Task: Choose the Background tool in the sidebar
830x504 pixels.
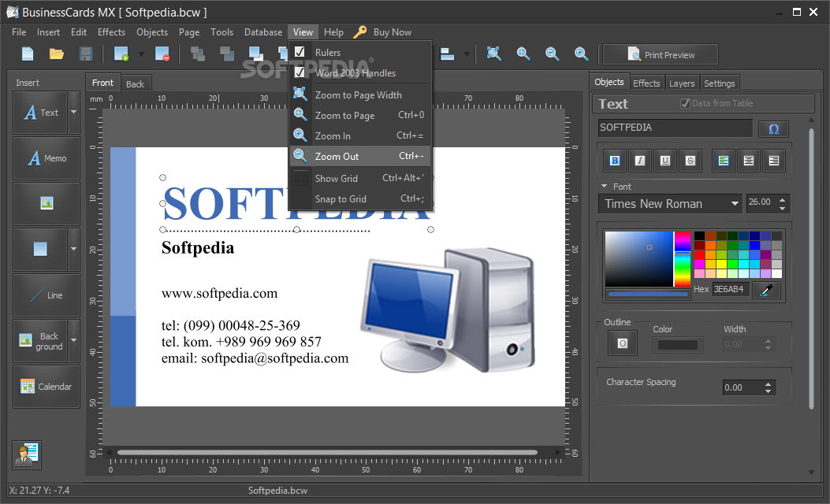Action: tap(40, 341)
